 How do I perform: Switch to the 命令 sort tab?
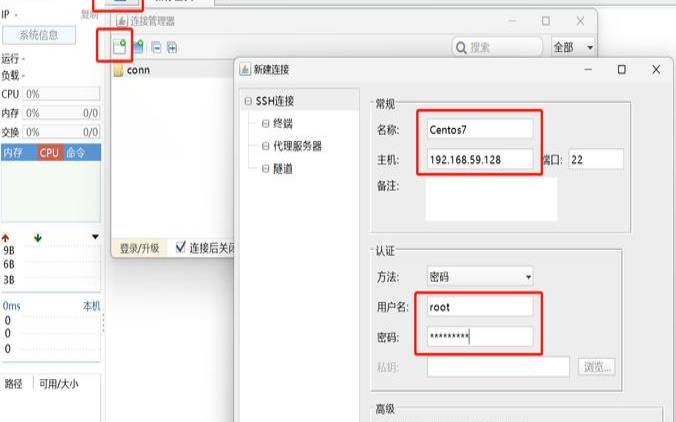82,153
